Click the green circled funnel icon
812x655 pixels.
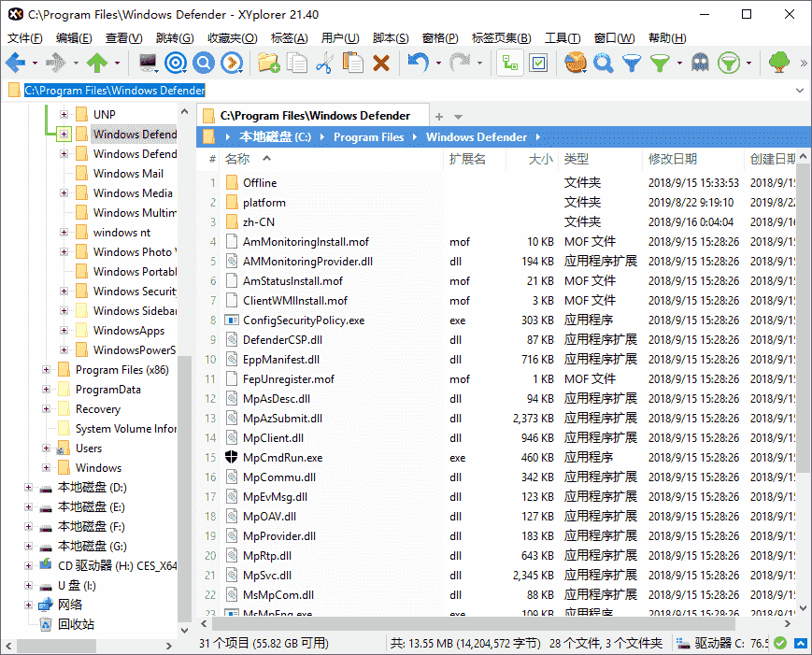pyautogui.click(x=729, y=64)
